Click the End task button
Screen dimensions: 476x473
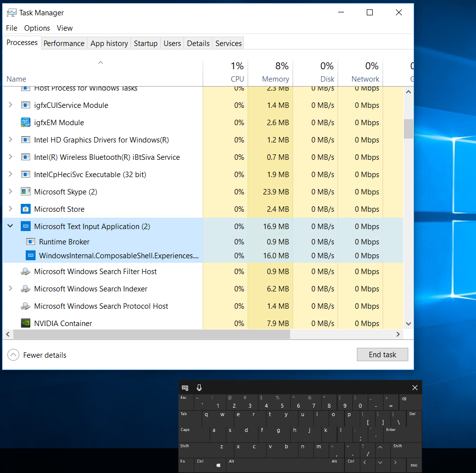(x=382, y=355)
